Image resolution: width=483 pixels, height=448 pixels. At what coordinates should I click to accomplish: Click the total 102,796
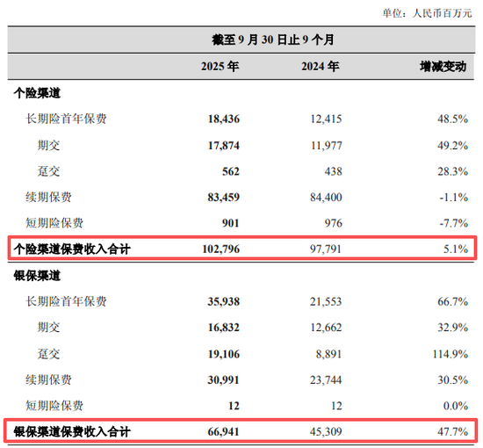tap(220, 249)
